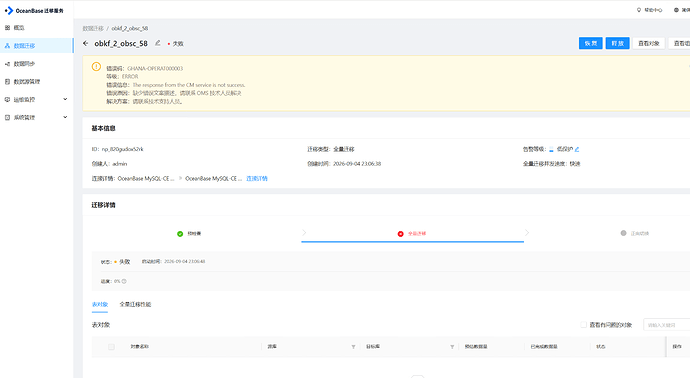Click the OceanBase migration service logo

(34, 11)
